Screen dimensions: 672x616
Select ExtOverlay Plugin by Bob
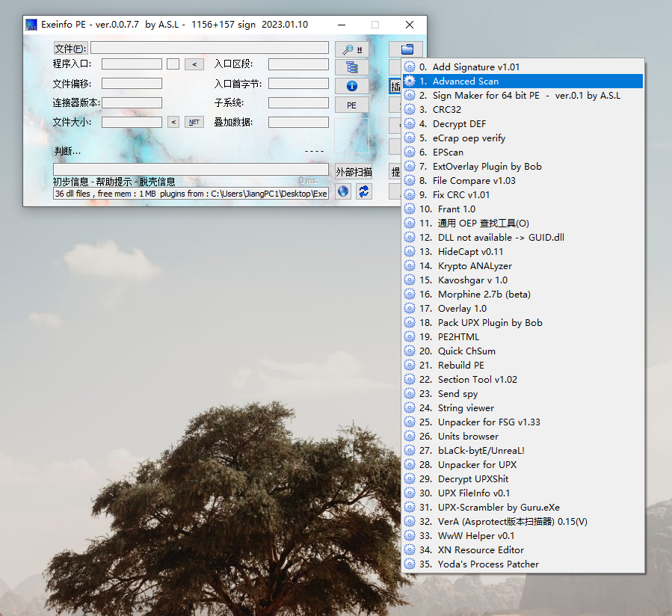(523, 166)
